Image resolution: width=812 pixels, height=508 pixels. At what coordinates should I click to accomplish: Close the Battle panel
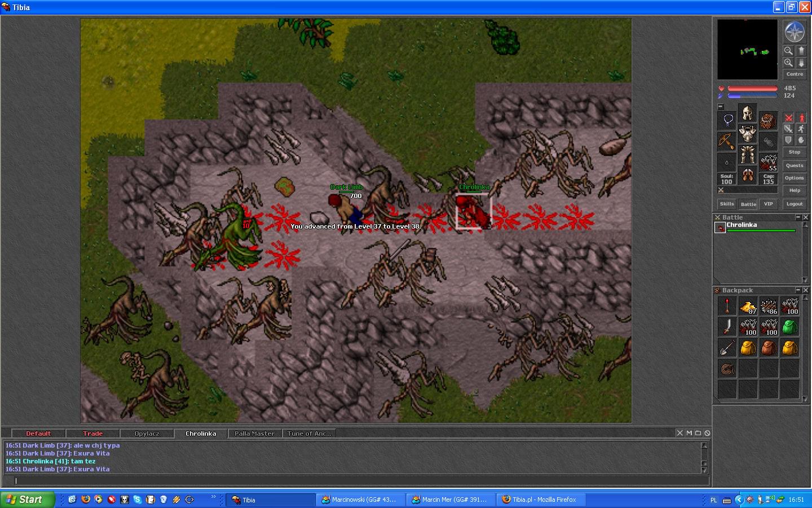click(x=806, y=217)
